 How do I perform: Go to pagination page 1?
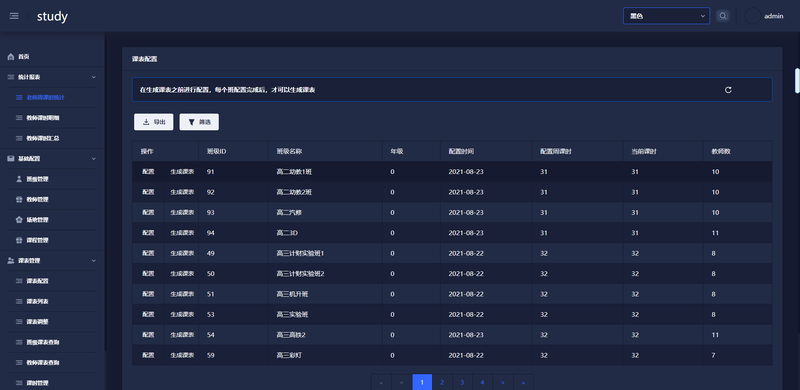[x=422, y=382]
